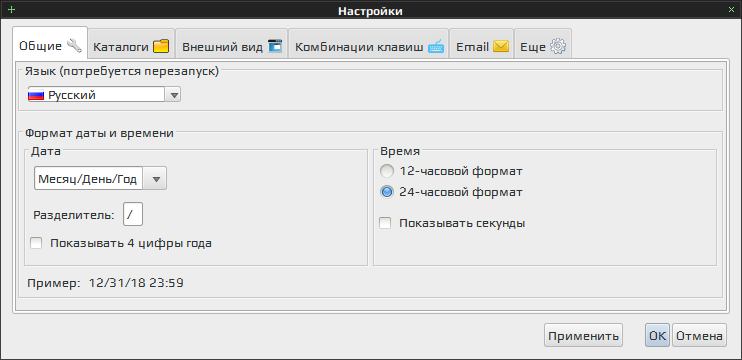The width and height of the screenshot is (742, 360).
Task: Click the envelope icon on Email tab
Action: coord(501,46)
